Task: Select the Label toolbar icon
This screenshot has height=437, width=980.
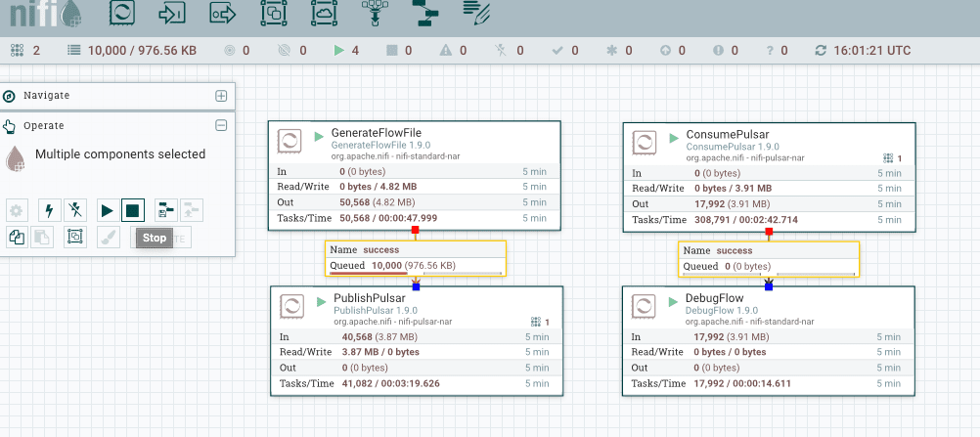Action: [476, 13]
